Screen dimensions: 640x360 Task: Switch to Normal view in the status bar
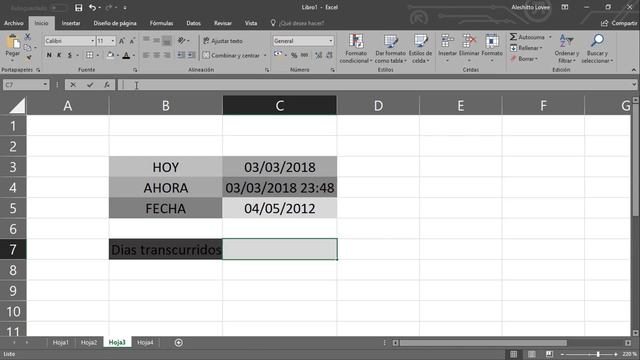click(513, 354)
